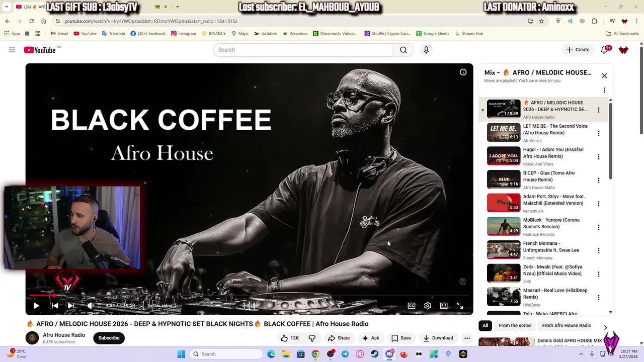
Task: Close the Mix playlist panel
Action: (x=604, y=75)
